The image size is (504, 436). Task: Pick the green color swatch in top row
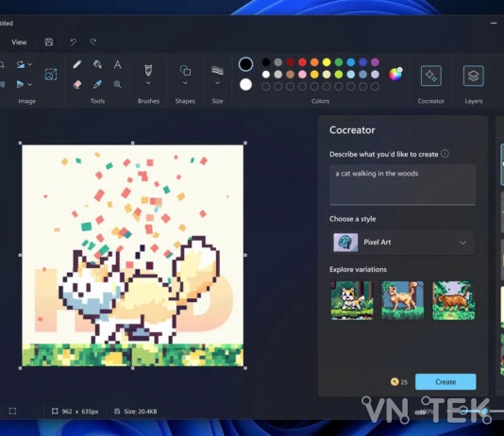pyautogui.click(x=339, y=62)
